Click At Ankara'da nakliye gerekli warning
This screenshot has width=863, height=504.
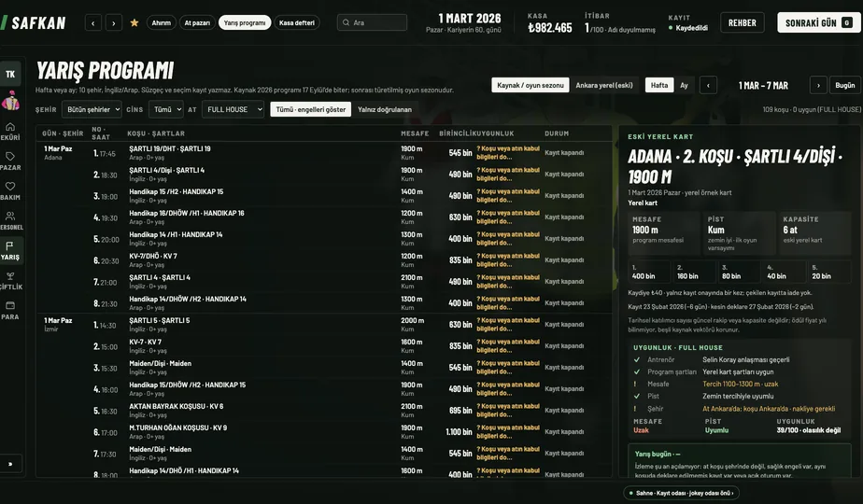coord(769,409)
